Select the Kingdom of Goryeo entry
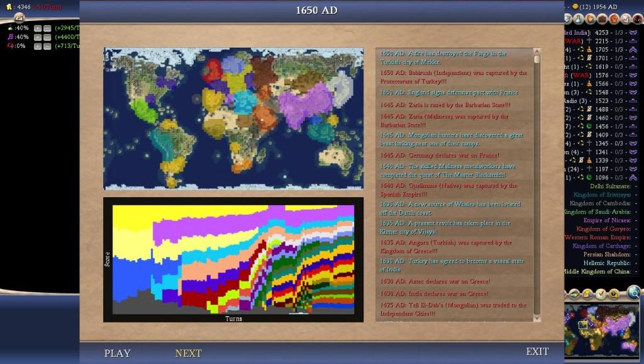The height and width of the screenshot is (364, 644). (603, 229)
